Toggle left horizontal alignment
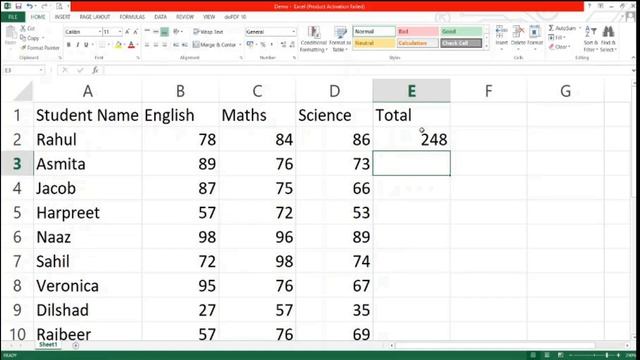640x360 pixels. click(x=147, y=44)
